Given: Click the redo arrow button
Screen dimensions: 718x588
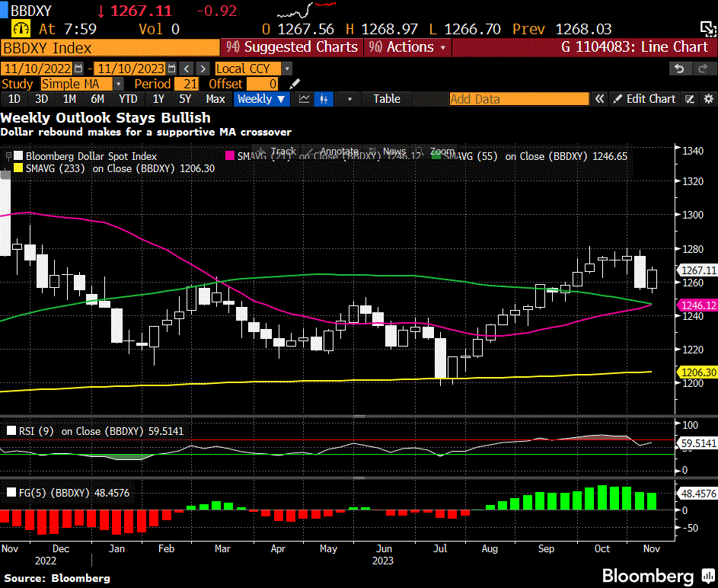Looking at the screenshot, I should point(703,69).
